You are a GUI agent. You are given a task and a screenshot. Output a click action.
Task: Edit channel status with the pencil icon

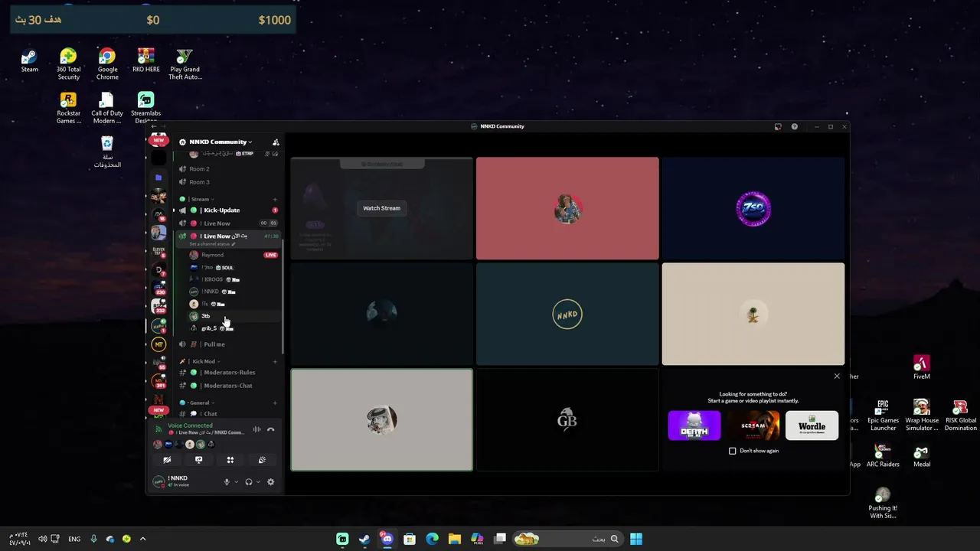pos(234,244)
